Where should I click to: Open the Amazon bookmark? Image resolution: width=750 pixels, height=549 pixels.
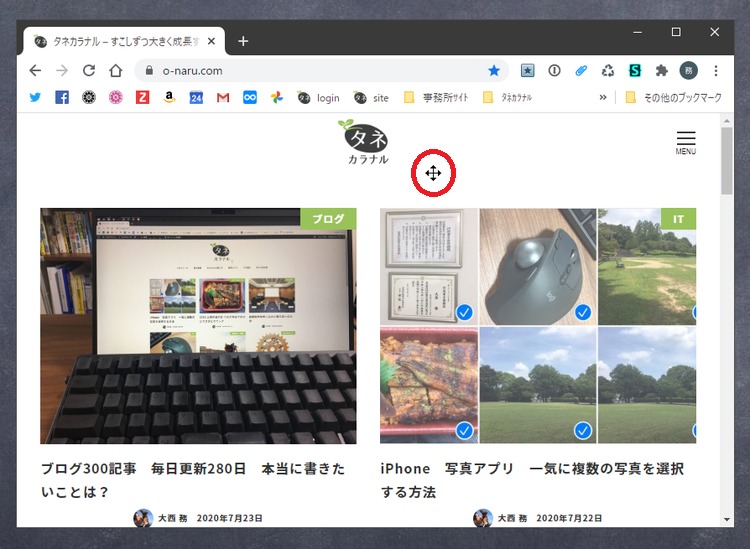169,98
